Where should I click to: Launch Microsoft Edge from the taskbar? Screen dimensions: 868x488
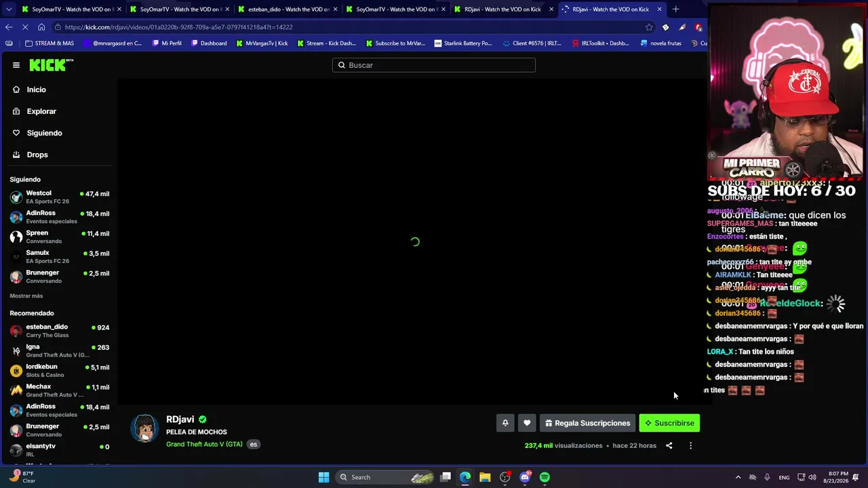click(x=465, y=477)
